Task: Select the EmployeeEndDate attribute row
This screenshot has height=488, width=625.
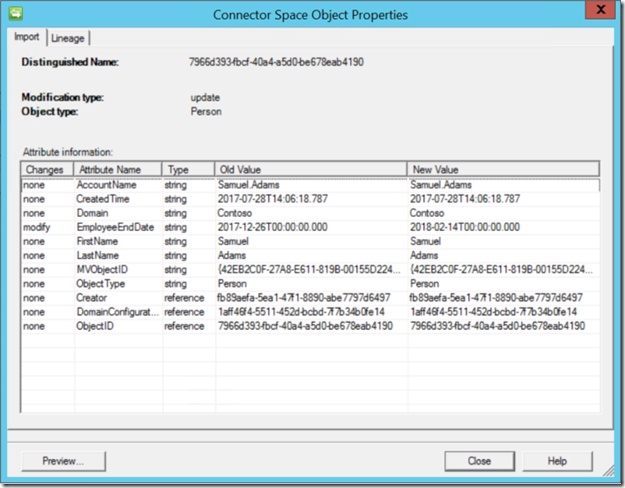Action: 311,227
